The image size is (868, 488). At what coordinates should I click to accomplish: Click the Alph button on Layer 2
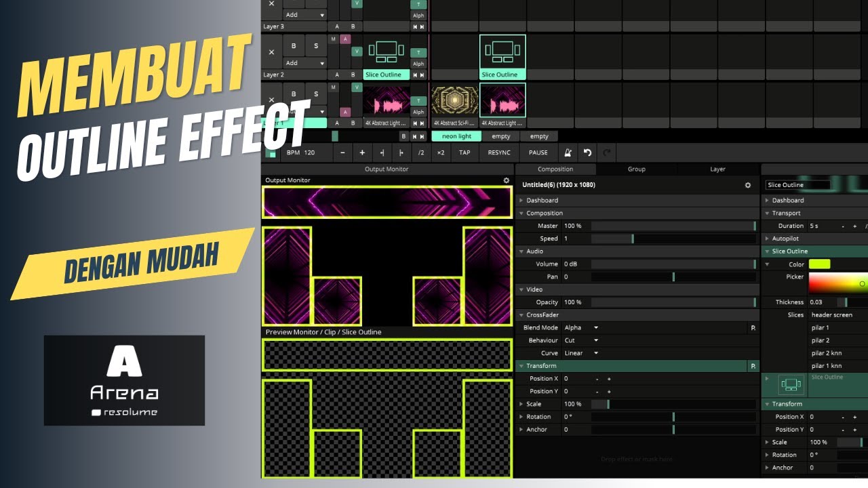point(418,64)
